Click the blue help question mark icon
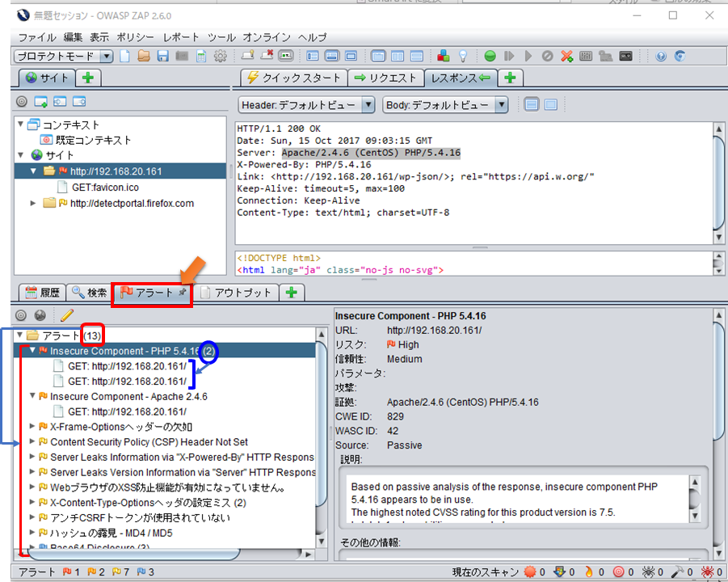Viewport: 728px width, 582px height. point(661,57)
